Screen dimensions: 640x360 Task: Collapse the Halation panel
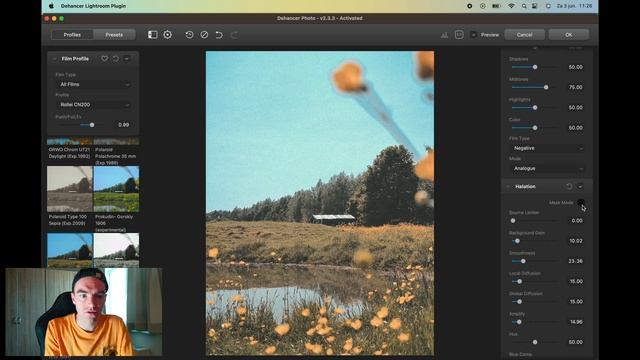pyautogui.click(x=508, y=187)
